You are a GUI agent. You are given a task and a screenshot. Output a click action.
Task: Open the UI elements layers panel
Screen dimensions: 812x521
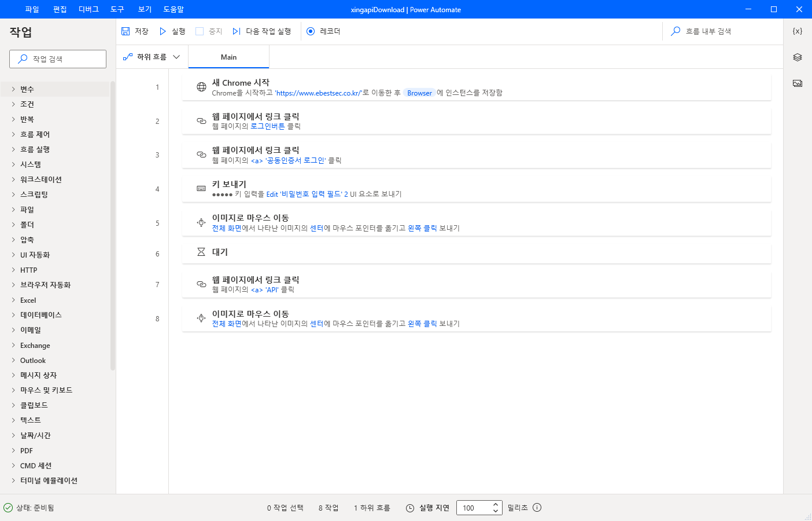click(x=798, y=57)
